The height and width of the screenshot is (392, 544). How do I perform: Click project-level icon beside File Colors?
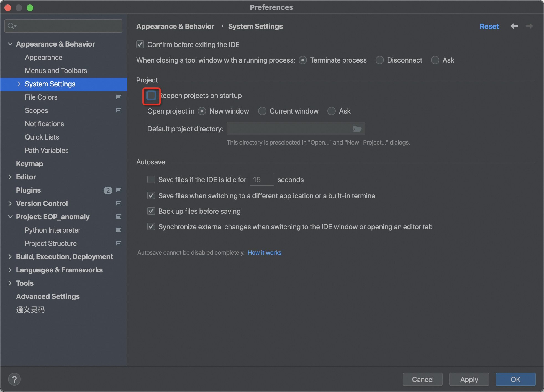coord(119,97)
